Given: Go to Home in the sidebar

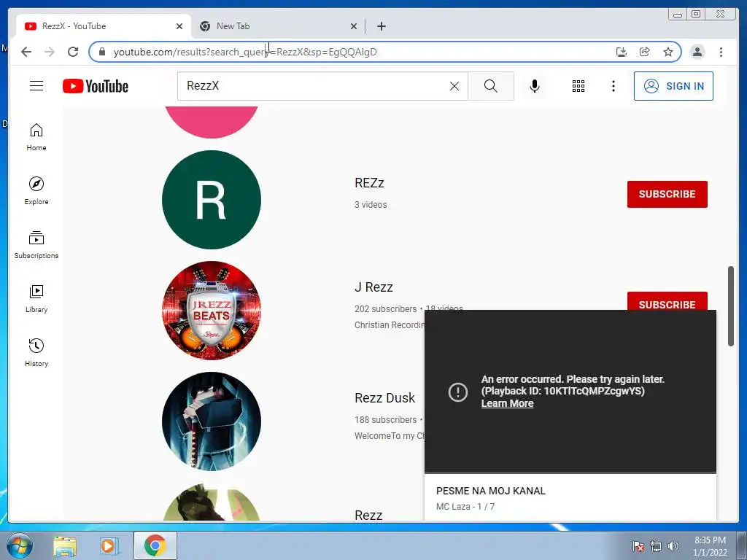Looking at the screenshot, I should coord(36,138).
